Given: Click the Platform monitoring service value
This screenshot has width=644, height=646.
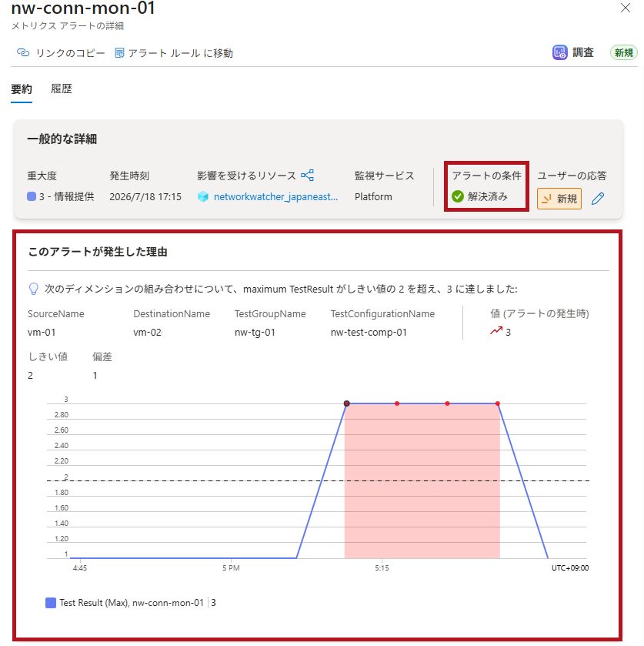Looking at the screenshot, I should point(373,197).
